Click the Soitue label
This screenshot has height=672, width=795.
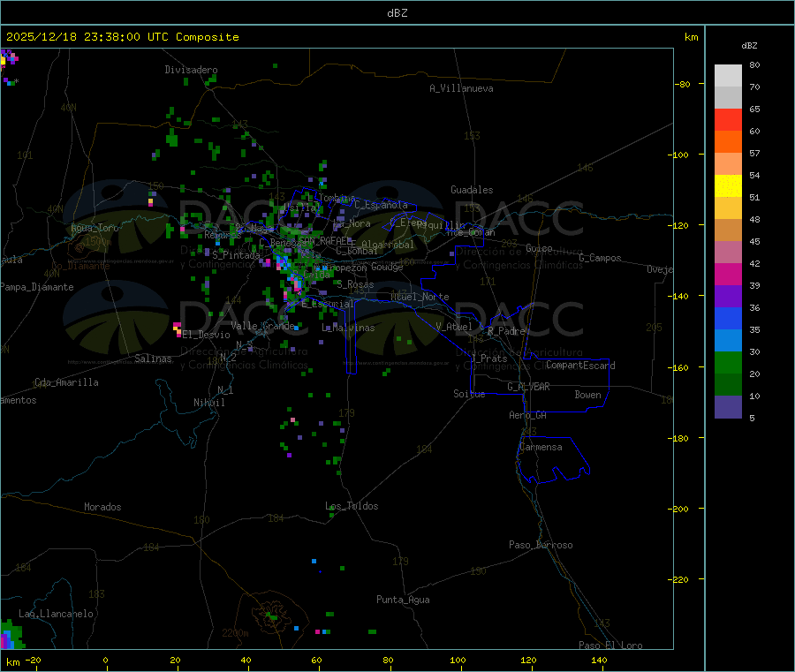[470, 394]
